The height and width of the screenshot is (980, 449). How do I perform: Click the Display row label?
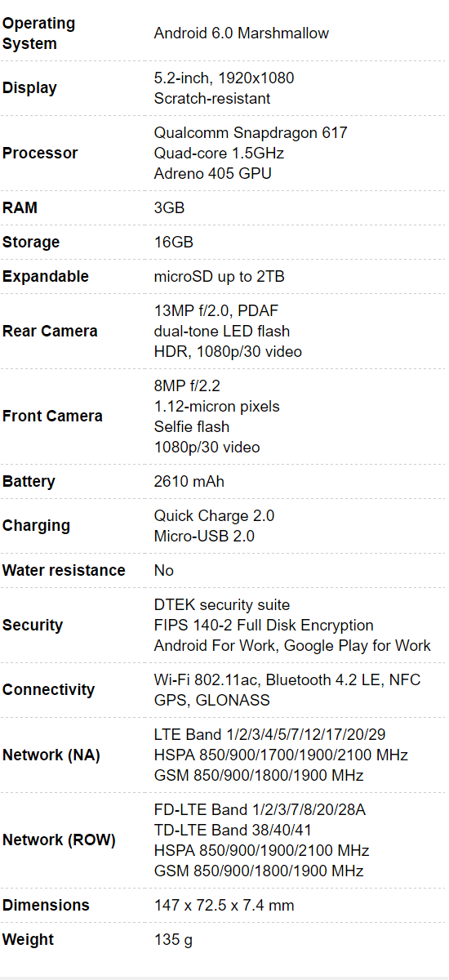[x=29, y=88]
